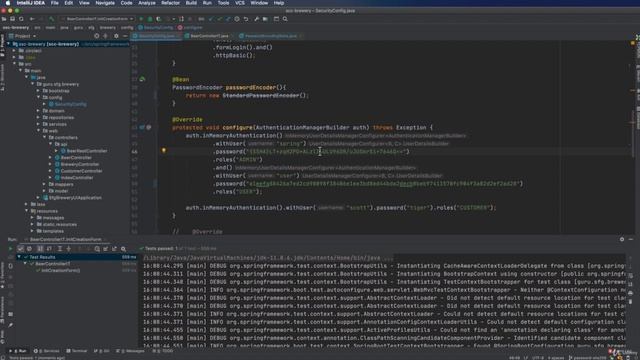Screen dimensions: 640x360
Task: Select IndexController in the project tree
Action: coord(74,178)
